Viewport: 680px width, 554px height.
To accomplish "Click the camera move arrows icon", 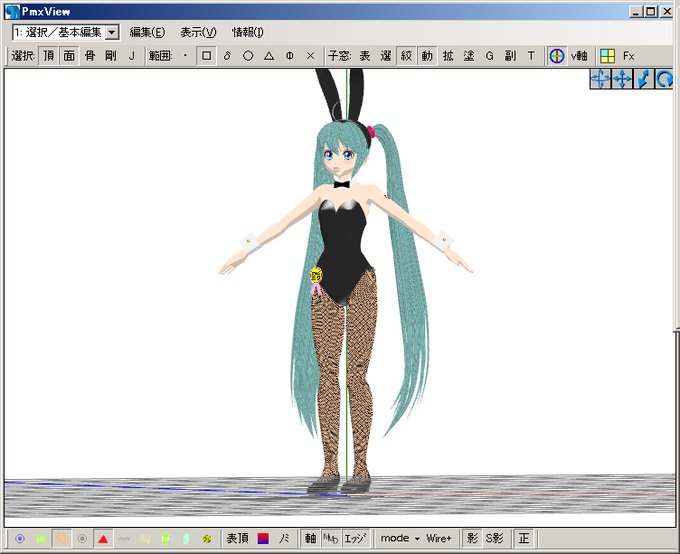I will (622, 79).
